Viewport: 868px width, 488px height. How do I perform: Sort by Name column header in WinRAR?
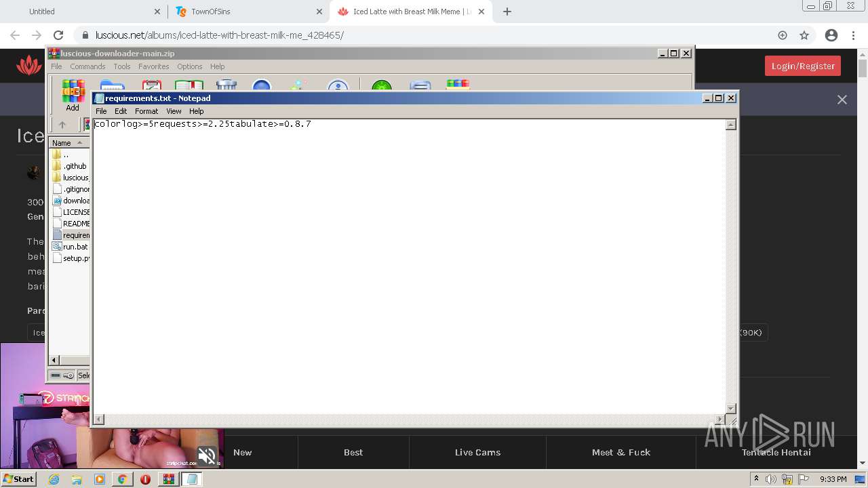click(68, 143)
